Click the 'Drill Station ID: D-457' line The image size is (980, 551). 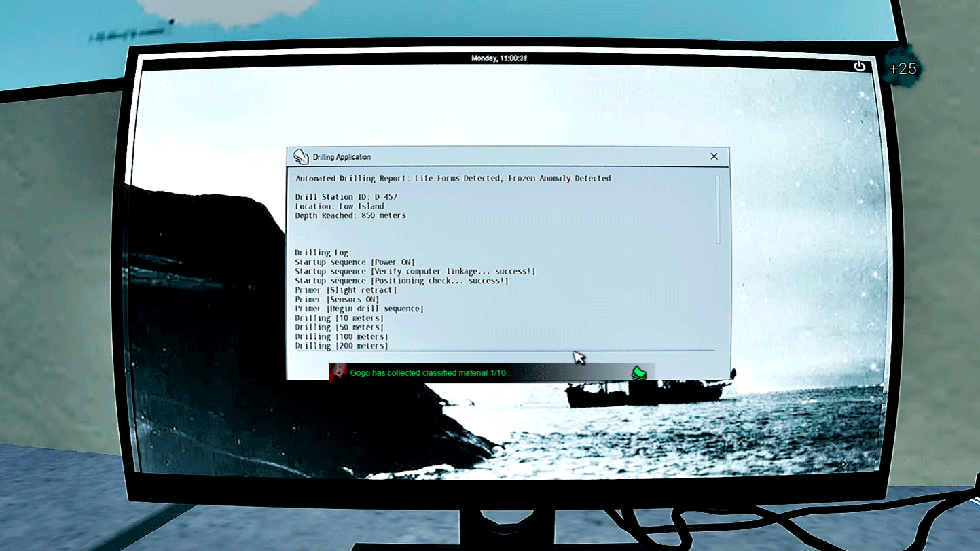[x=346, y=197]
